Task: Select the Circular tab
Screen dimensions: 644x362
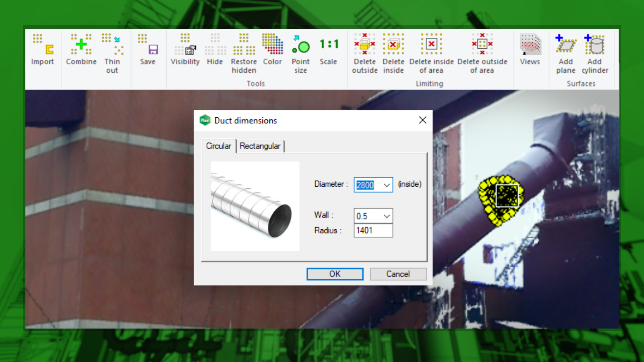Action: pos(218,146)
